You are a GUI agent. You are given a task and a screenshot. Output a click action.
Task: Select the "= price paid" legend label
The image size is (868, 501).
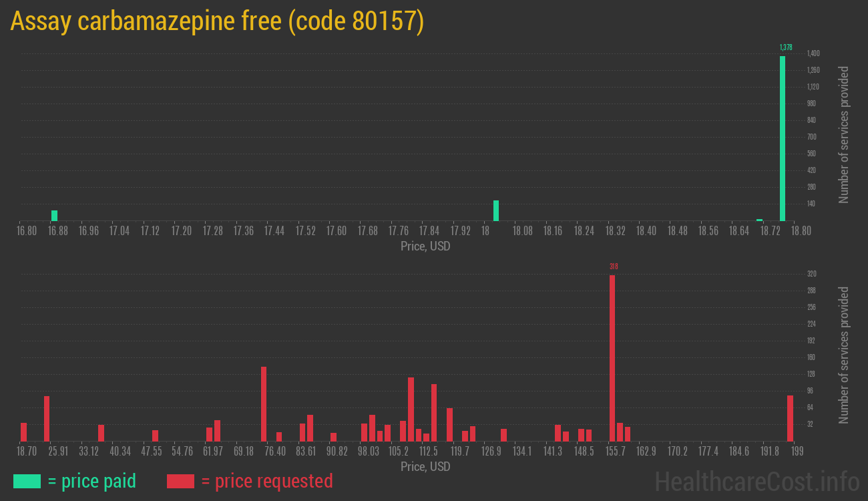pyautogui.click(x=92, y=481)
